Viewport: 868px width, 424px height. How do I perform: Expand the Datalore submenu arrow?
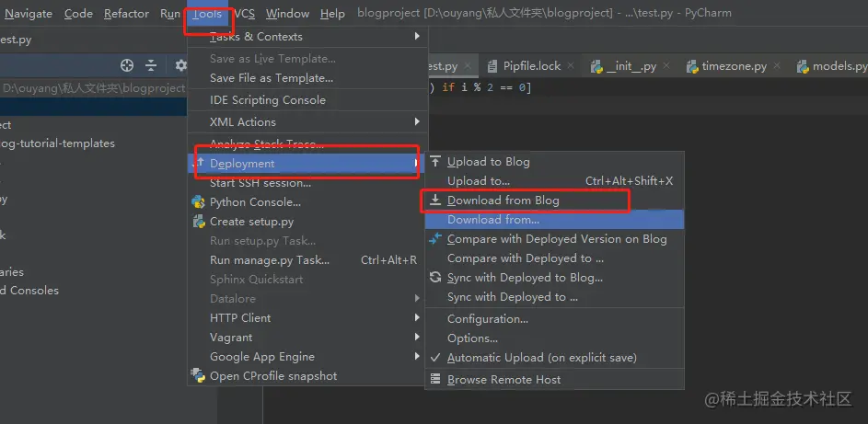coord(417,299)
